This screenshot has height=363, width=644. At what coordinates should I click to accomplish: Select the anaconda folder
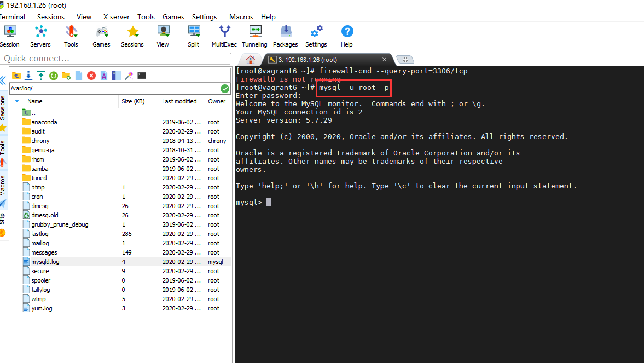44,122
